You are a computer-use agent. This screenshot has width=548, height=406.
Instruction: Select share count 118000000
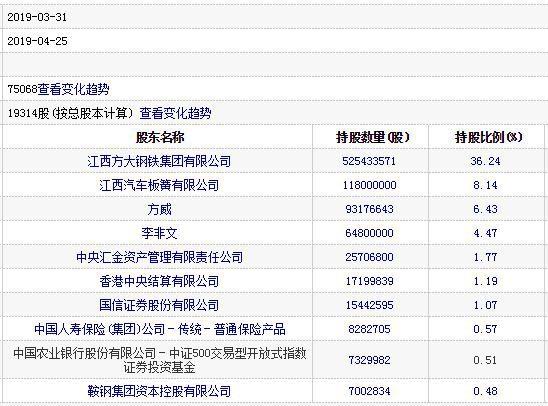pyautogui.click(x=369, y=185)
